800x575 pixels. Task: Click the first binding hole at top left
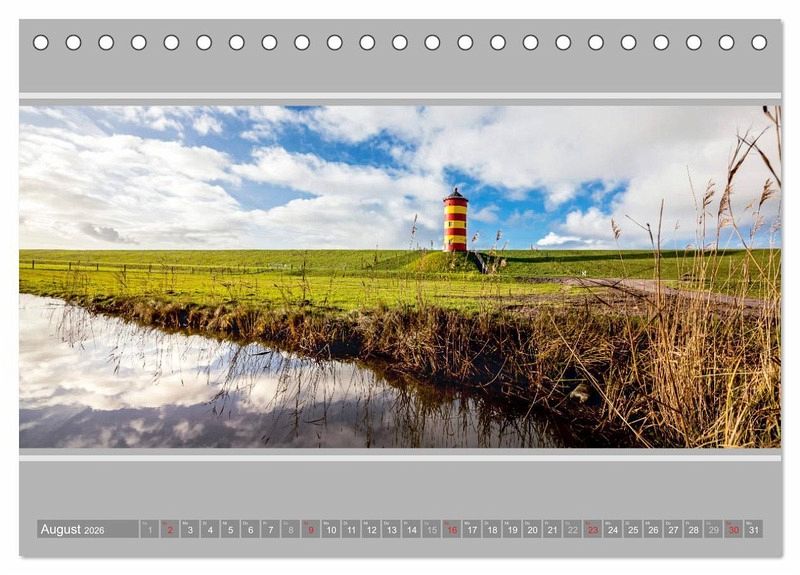pos(41,42)
